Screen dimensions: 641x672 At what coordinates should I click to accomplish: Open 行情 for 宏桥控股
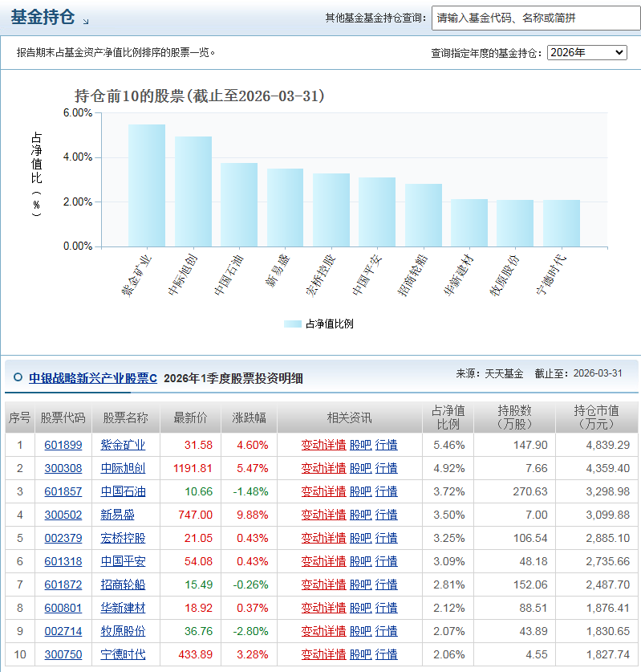pos(386,538)
